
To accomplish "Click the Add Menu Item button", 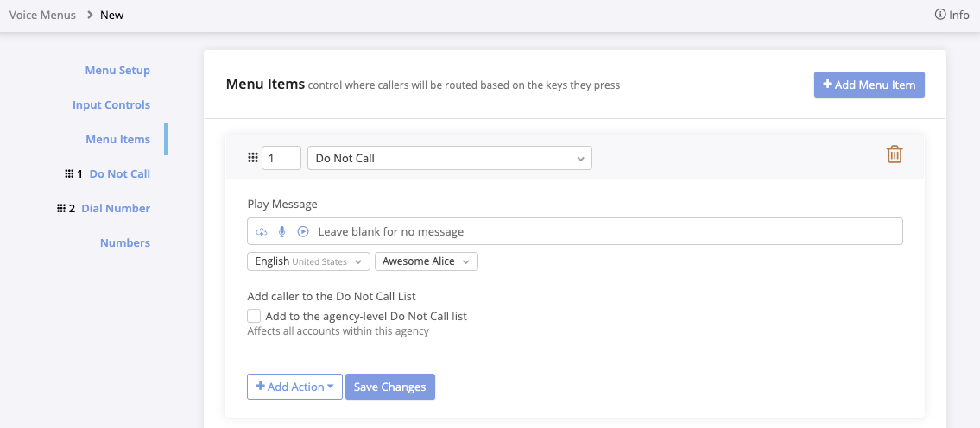I will 869,85.
